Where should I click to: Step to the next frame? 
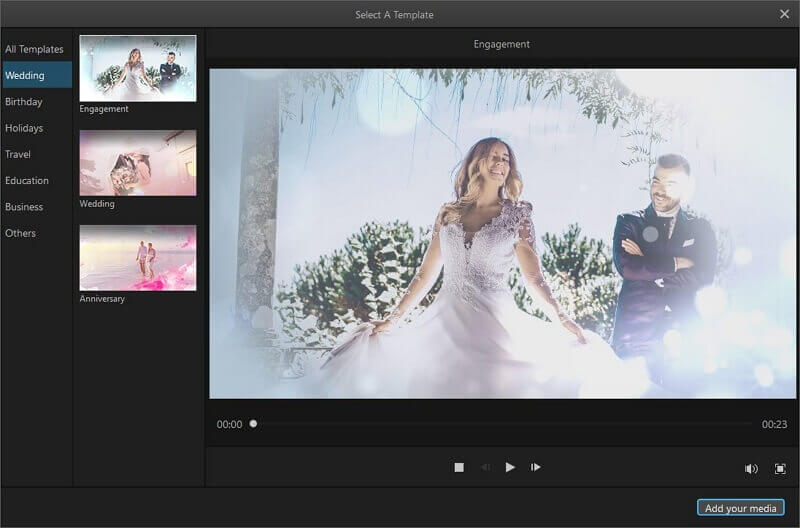pos(535,467)
